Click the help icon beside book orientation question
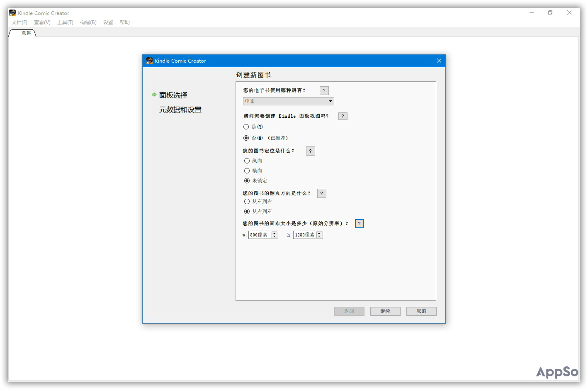 [x=310, y=151]
